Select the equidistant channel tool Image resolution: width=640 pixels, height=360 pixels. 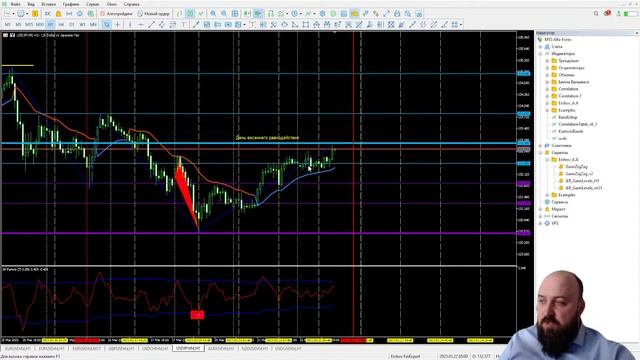162,24
